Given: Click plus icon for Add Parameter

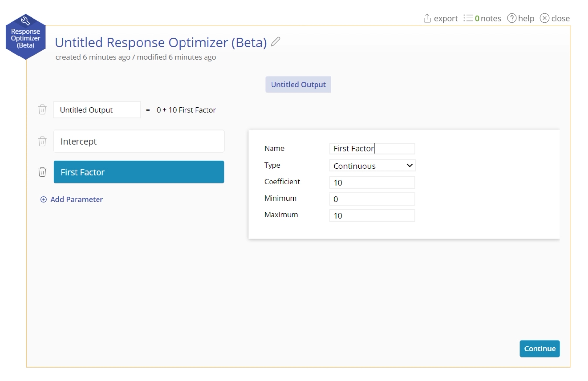Looking at the screenshot, I should (43, 199).
